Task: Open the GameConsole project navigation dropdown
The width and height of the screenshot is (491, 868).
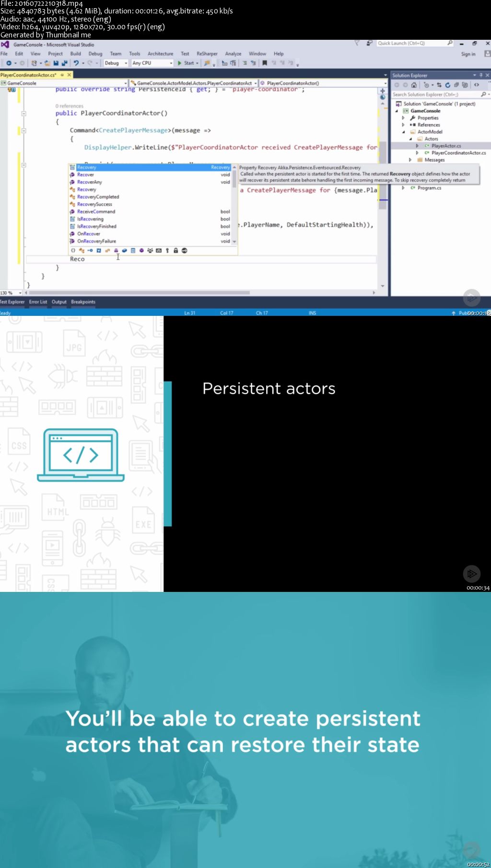Action: pyautogui.click(x=64, y=83)
